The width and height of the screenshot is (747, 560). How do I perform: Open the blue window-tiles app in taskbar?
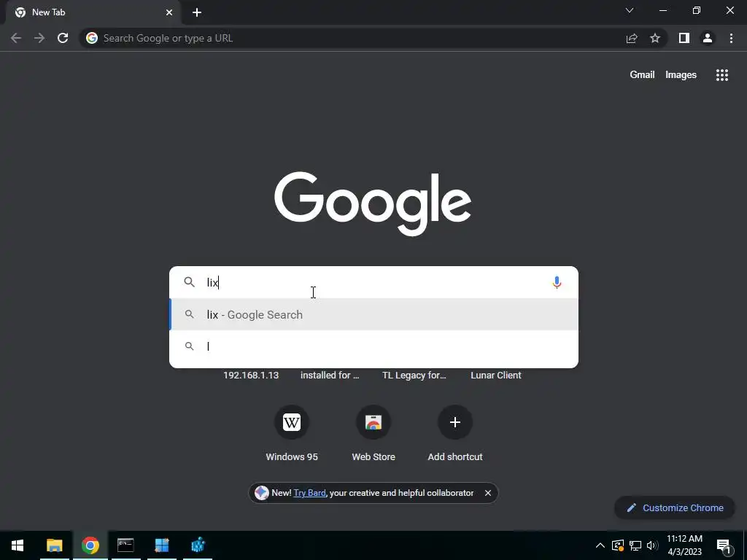[x=162, y=545]
